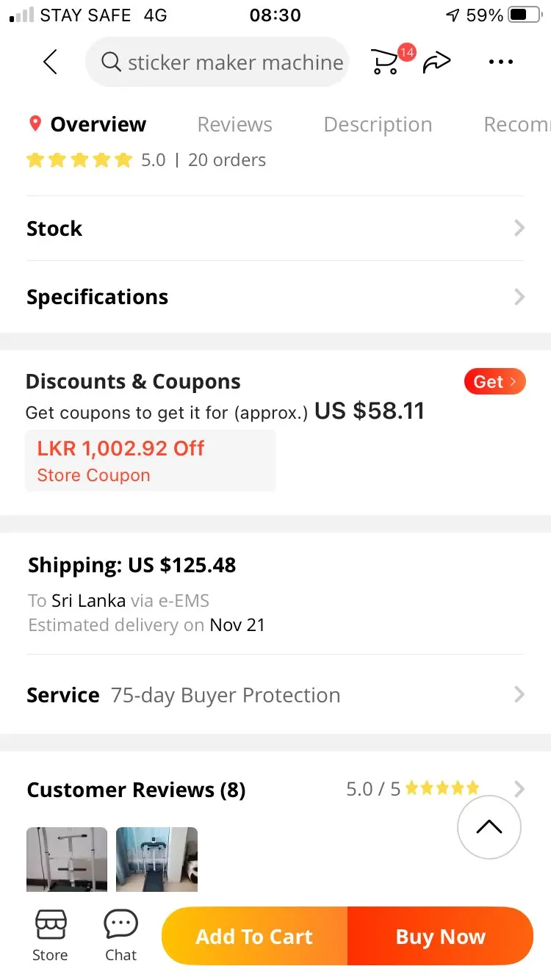Tap the search magnifier icon
551x980 pixels.
pos(111,62)
